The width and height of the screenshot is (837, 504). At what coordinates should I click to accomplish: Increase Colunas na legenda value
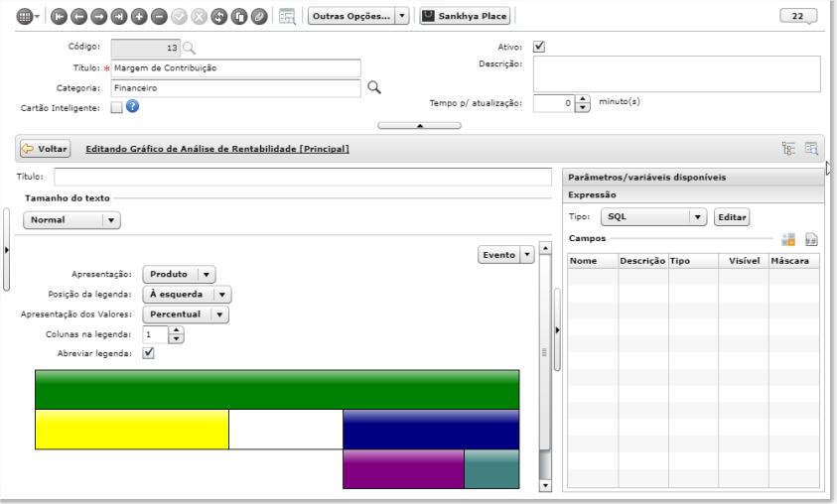(x=176, y=330)
